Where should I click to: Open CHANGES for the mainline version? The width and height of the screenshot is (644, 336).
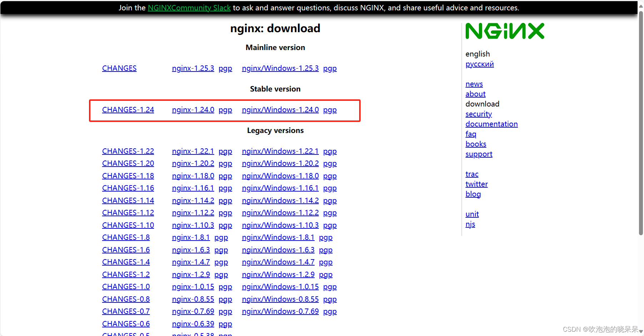119,68
